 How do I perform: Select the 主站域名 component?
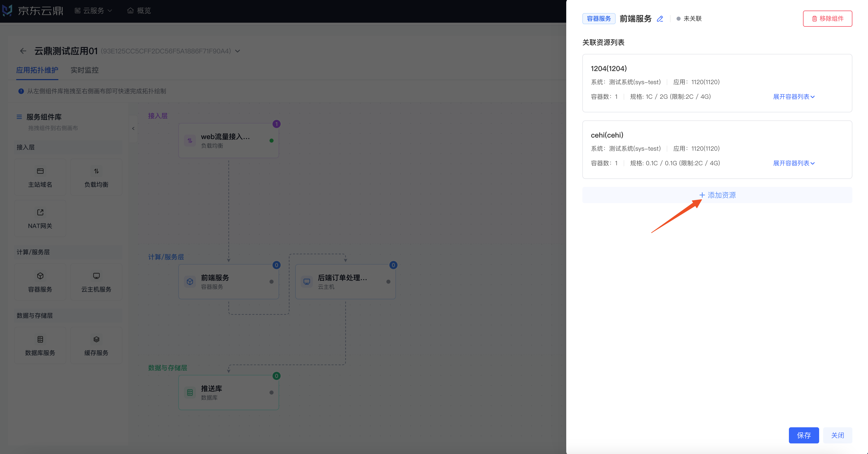pos(40,177)
